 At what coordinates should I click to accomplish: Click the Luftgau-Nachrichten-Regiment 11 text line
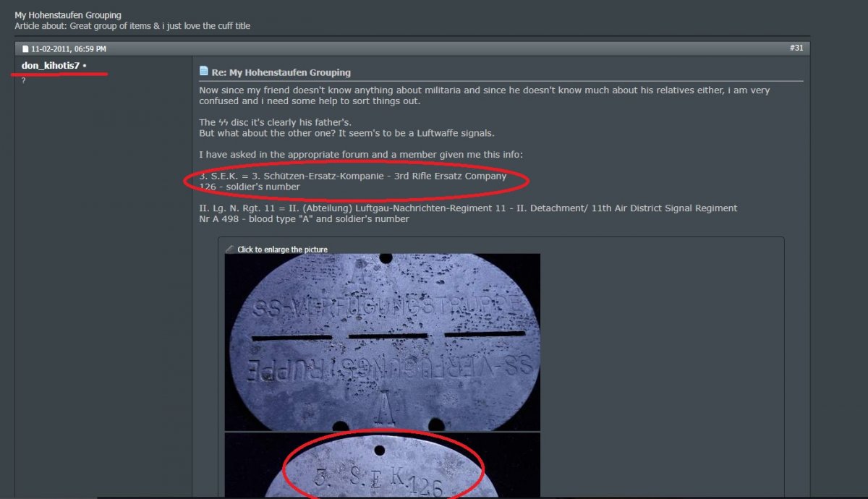(468, 208)
